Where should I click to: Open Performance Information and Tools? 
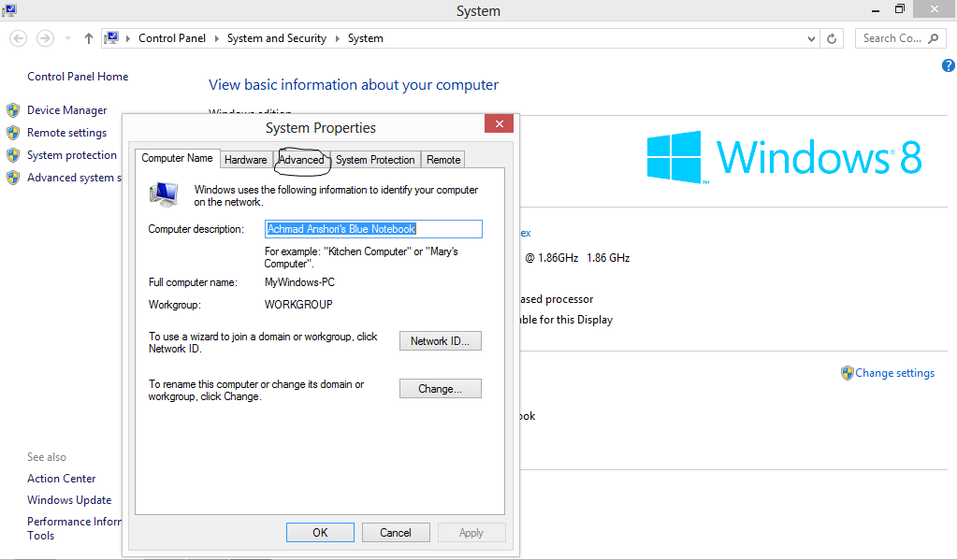pos(74,528)
